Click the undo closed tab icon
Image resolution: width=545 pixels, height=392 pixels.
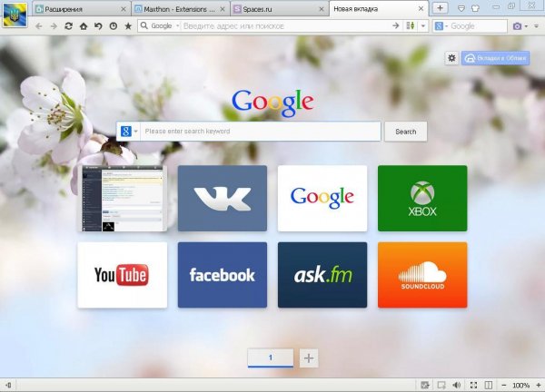point(98,26)
